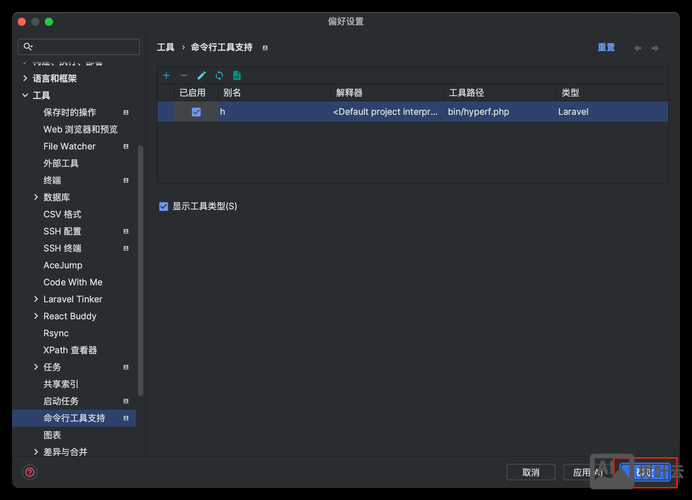Click project-level marker next to 保存时的操作
The image size is (692, 500).
tap(126, 113)
